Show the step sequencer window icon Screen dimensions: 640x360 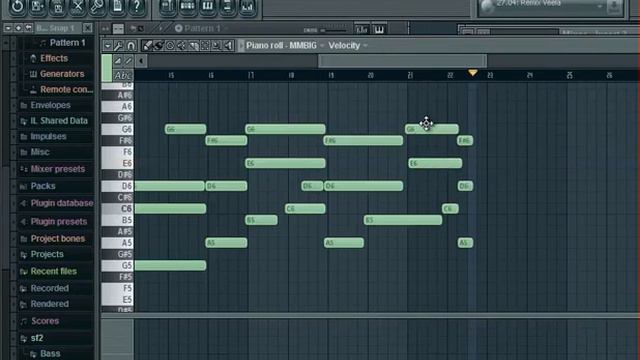tap(187, 6)
